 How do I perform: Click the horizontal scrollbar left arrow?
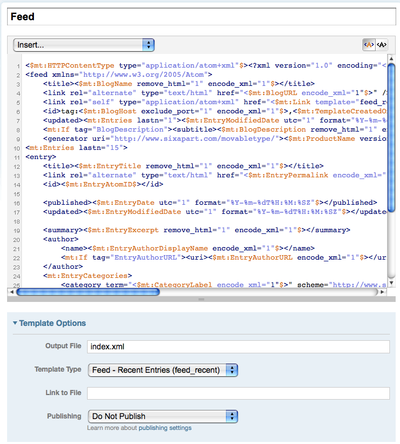click(x=12, y=292)
